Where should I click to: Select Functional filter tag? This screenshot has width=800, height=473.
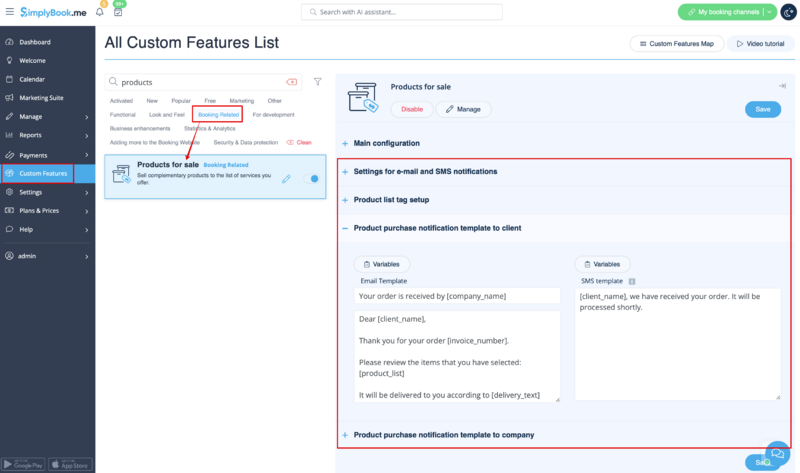coord(122,115)
